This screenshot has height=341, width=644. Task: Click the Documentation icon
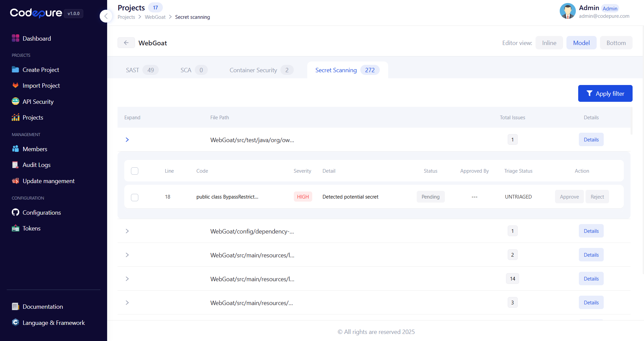tap(15, 306)
